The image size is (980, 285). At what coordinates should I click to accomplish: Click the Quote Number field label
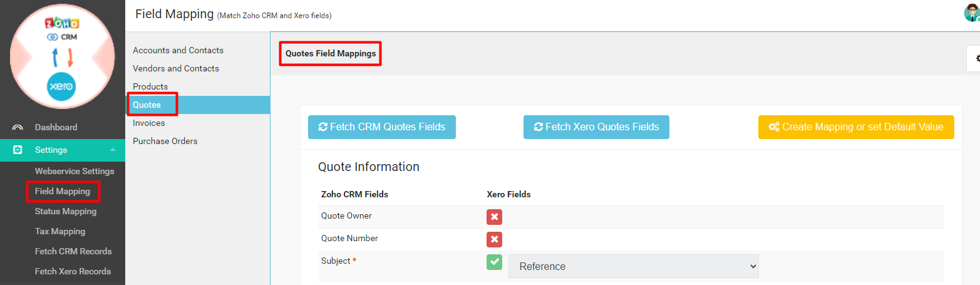(349, 238)
